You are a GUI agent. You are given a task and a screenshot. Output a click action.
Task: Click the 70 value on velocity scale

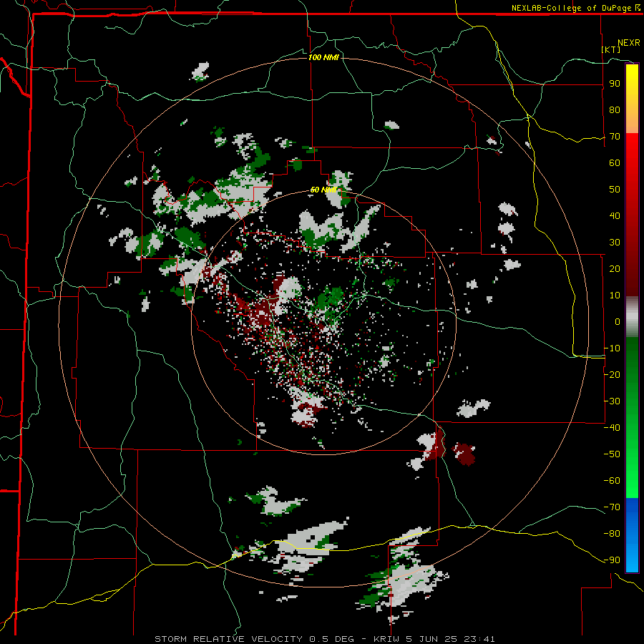point(615,137)
